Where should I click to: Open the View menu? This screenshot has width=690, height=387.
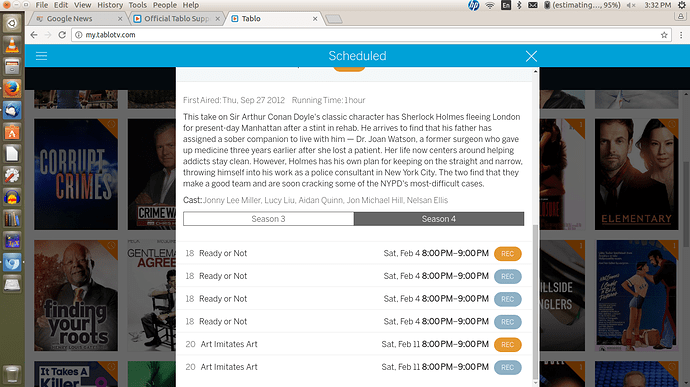pyautogui.click(x=82, y=5)
